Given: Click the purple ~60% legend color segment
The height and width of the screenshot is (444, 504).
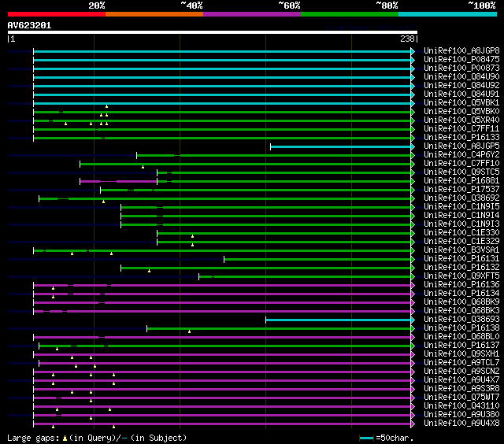Looking at the screenshot, I should tap(252, 14).
